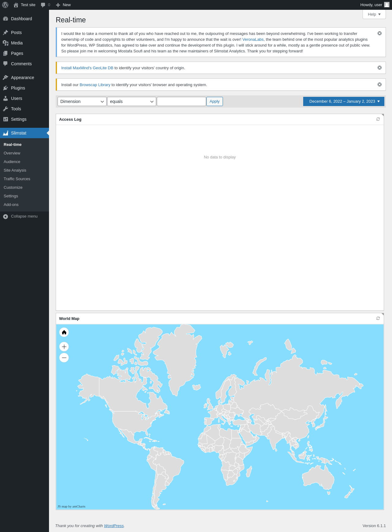Image resolution: width=392 pixels, height=532 pixels.
Task: Click the map home reset icon
Action: point(64,332)
